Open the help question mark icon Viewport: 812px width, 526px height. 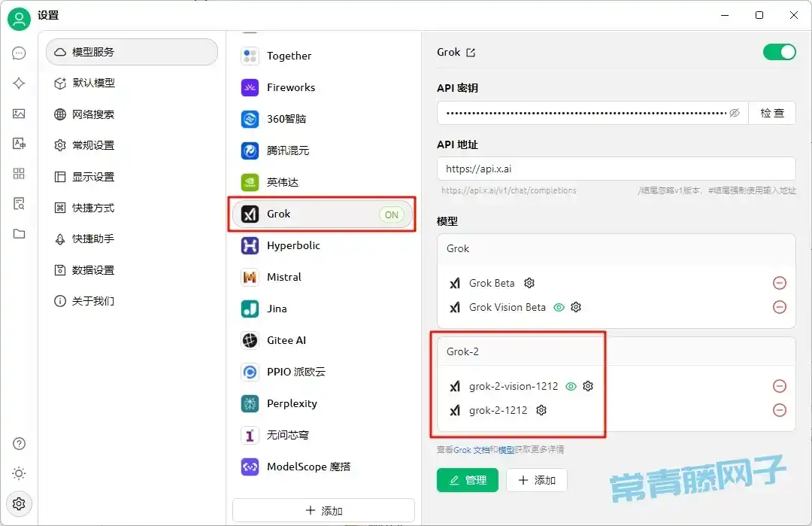pyautogui.click(x=19, y=444)
